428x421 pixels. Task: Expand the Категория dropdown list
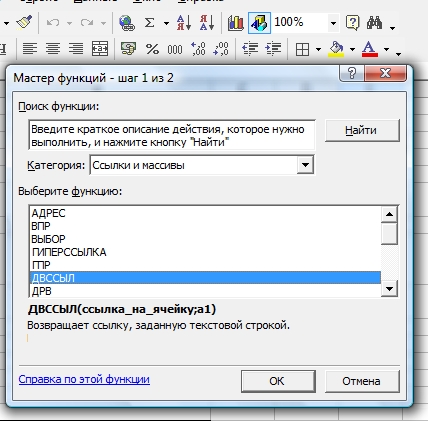click(305, 165)
